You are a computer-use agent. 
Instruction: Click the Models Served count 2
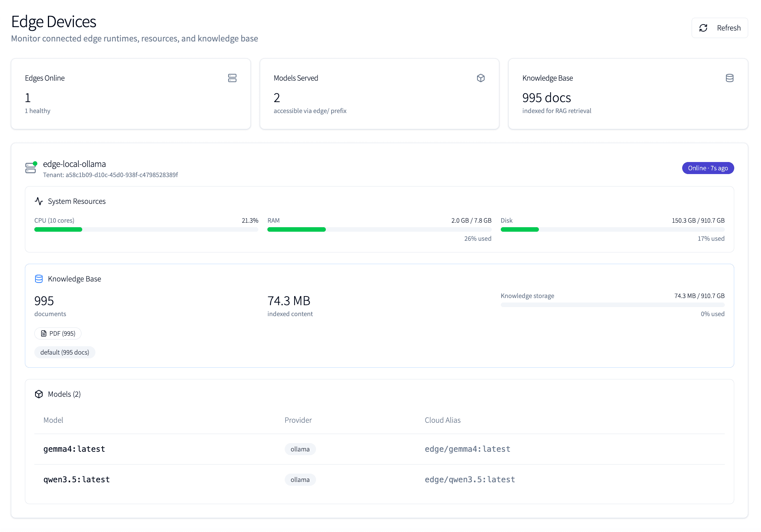pos(277,98)
